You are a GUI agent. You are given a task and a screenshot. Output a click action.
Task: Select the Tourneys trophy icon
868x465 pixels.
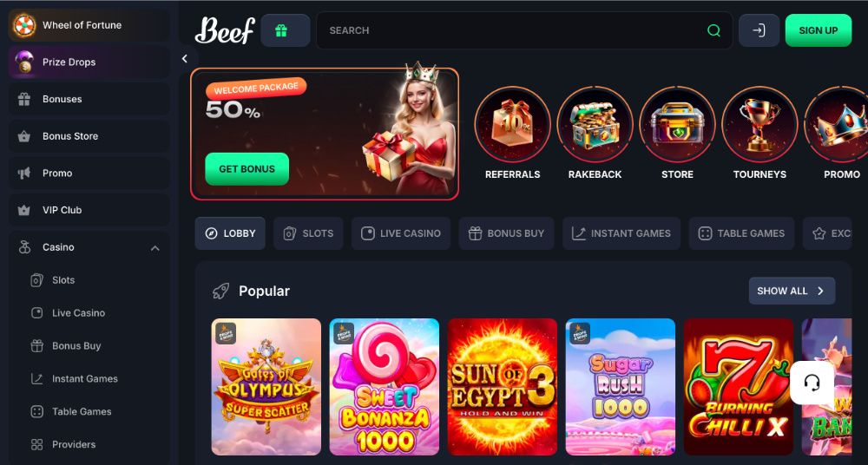click(760, 124)
